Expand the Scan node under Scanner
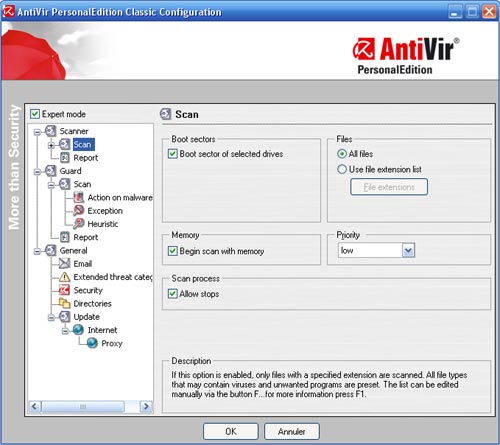This screenshot has width=500, height=445. (x=51, y=145)
